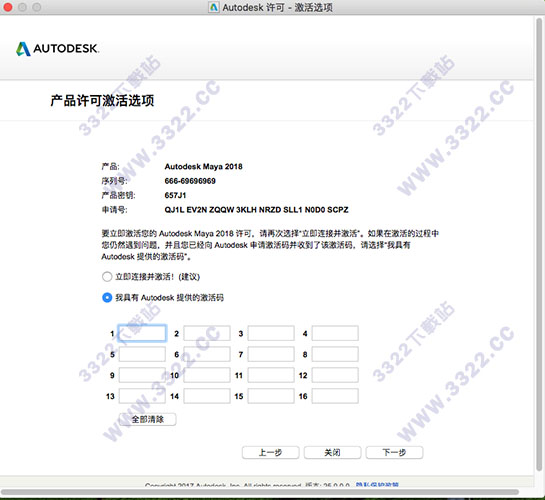545x500 pixels.
Task: Open the privacy policy link at bottom
Action: pos(377,484)
